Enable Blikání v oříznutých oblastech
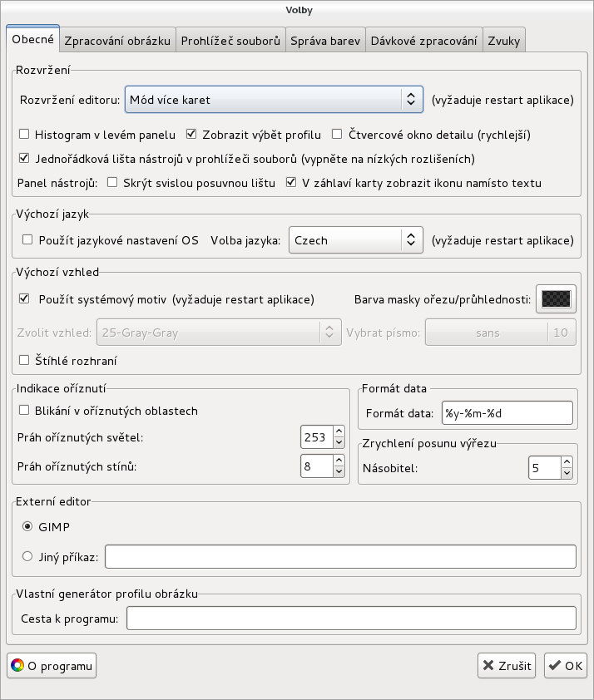Viewport: 594px width, 700px height. pyautogui.click(x=24, y=410)
